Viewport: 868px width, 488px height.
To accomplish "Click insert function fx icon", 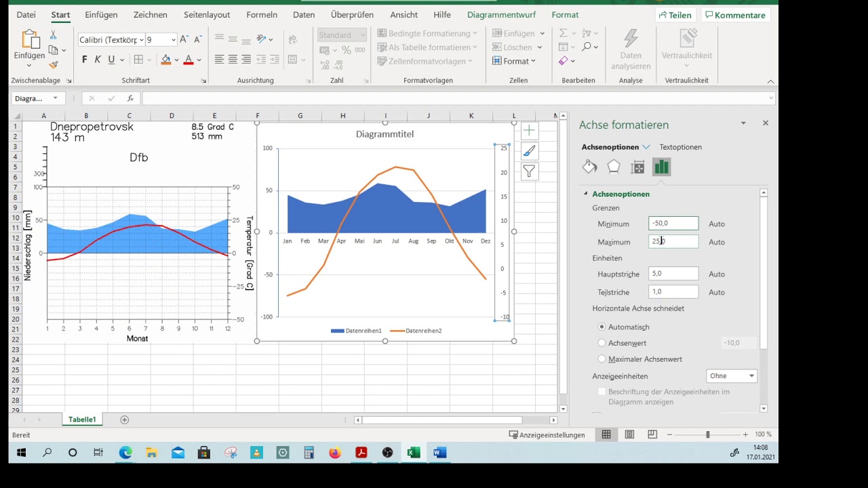I will 130,98.
